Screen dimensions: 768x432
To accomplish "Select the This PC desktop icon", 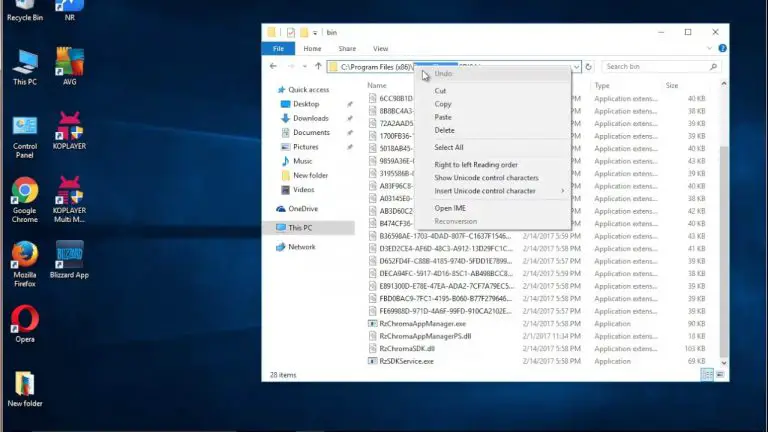I will (24, 67).
